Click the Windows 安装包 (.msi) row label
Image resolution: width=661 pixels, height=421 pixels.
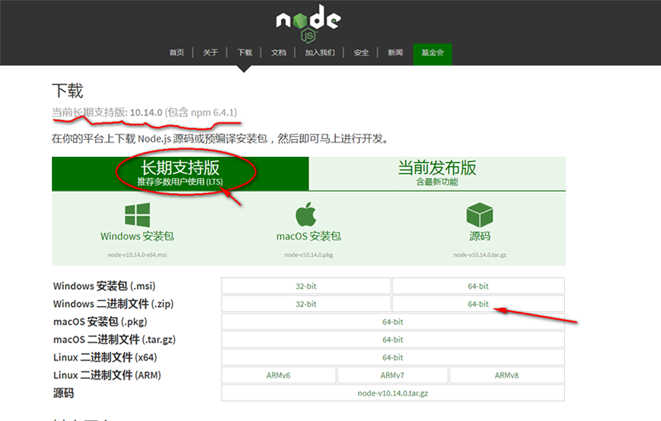(104, 286)
